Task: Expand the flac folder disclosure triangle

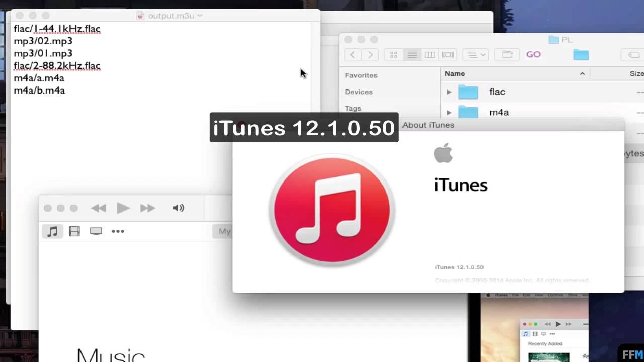Action: [449, 92]
